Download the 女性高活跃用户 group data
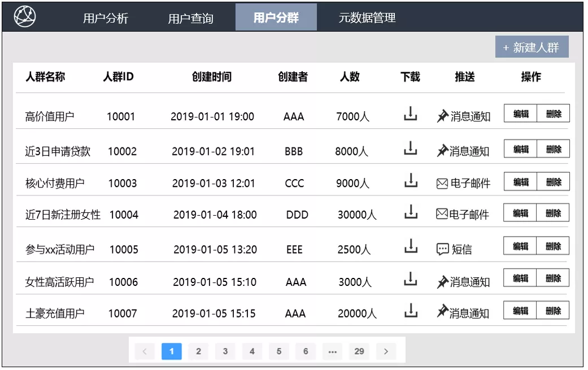Screen dimensions: 588x370 (x=410, y=278)
